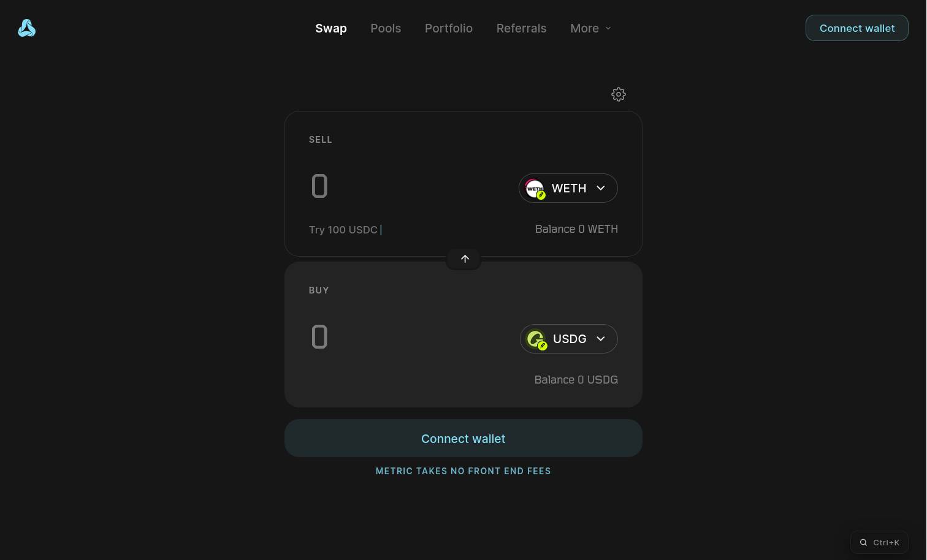Click the USDG token logo
Screen dimensions: 927x560
[536, 339]
